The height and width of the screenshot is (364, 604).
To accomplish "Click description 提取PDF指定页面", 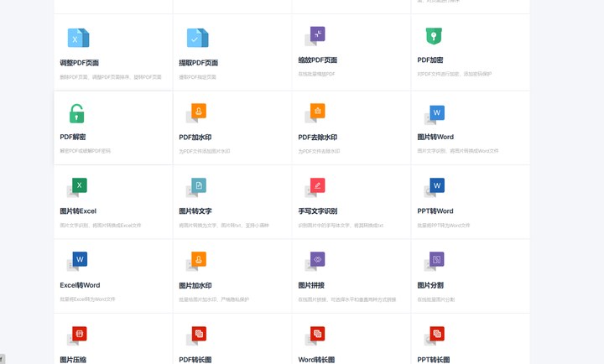I will [x=197, y=77].
